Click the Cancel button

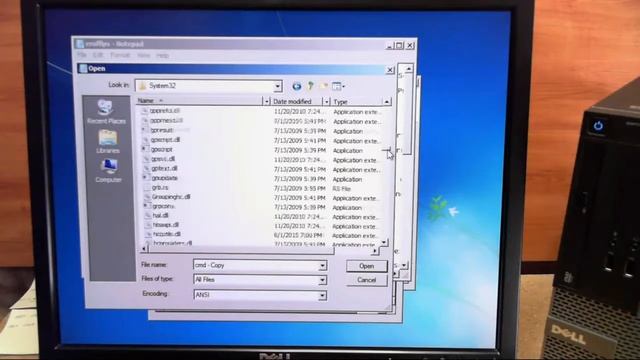coord(367,280)
